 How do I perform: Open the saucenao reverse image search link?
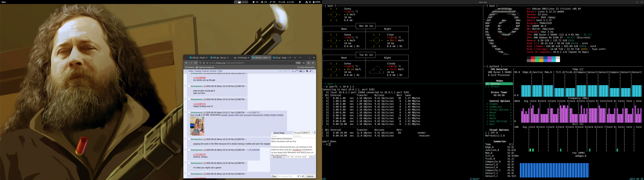[248, 115]
